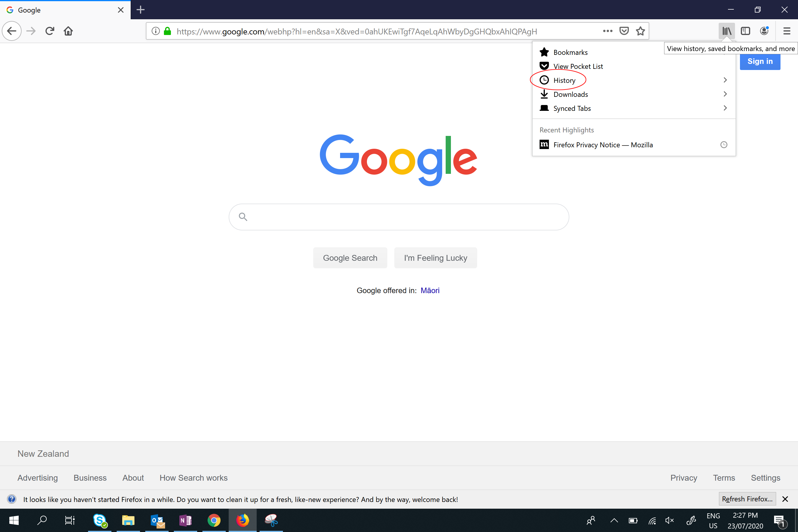Click the Firefox taskbar icon
This screenshot has width=798, height=532.
tap(242, 520)
